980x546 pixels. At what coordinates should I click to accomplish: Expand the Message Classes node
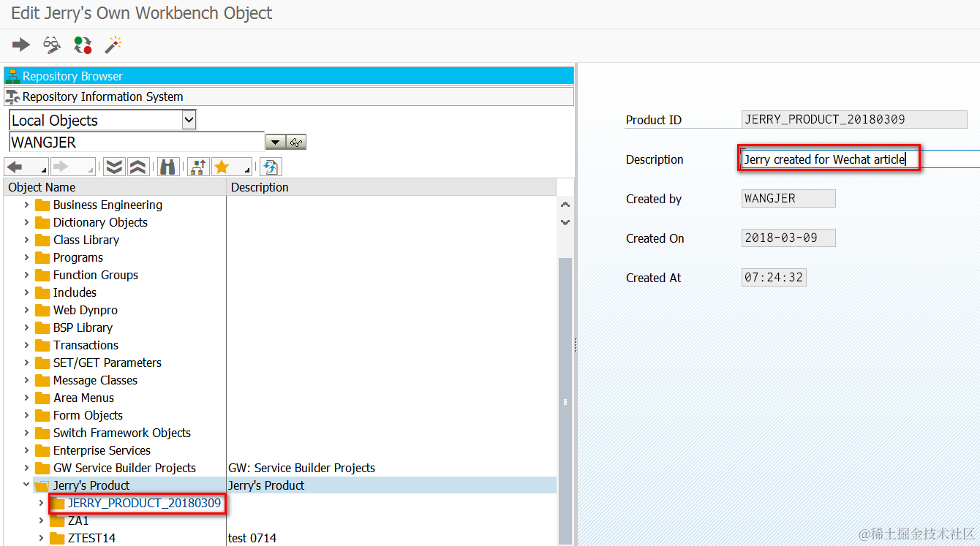click(x=27, y=380)
